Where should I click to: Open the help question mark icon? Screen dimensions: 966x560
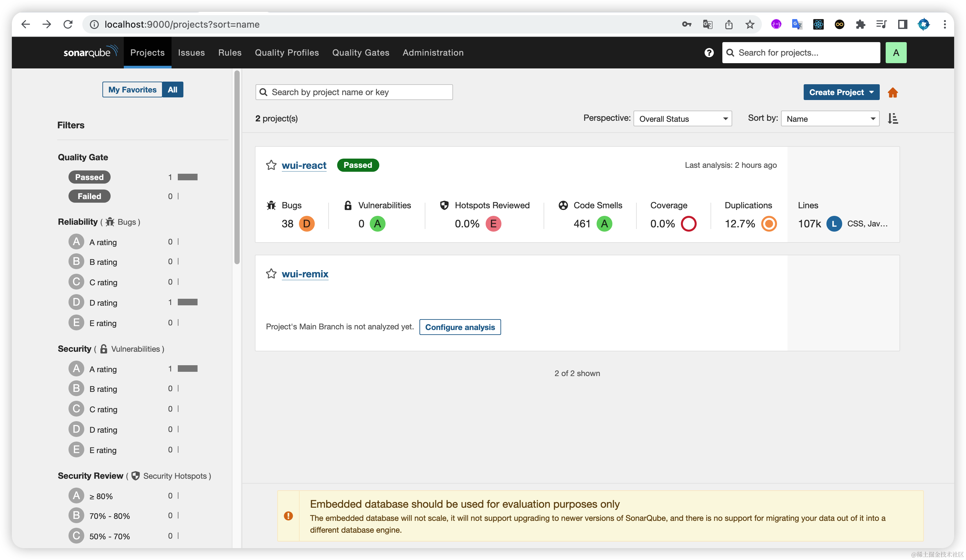point(709,52)
